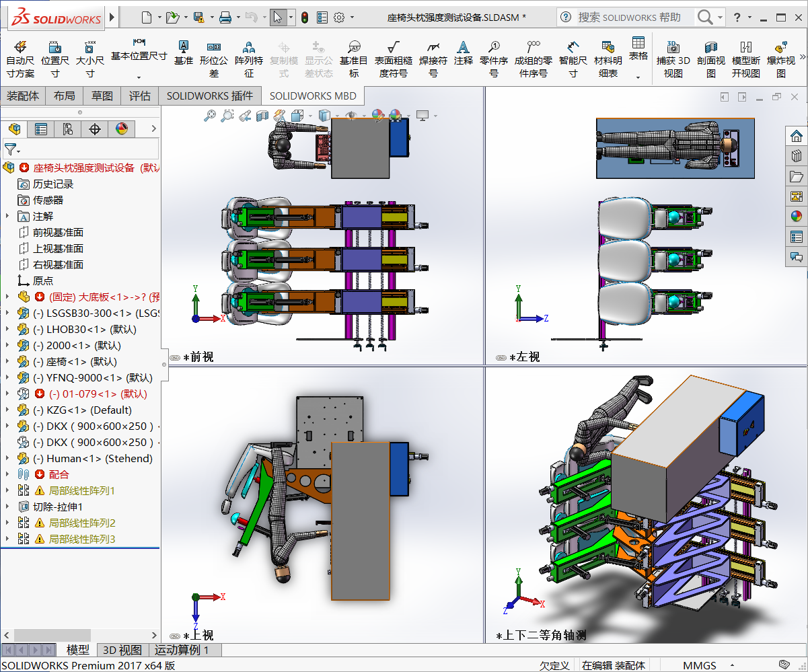
Task: Select the 位置尺寸 (Location Dimension) tool
Action: click(x=55, y=59)
